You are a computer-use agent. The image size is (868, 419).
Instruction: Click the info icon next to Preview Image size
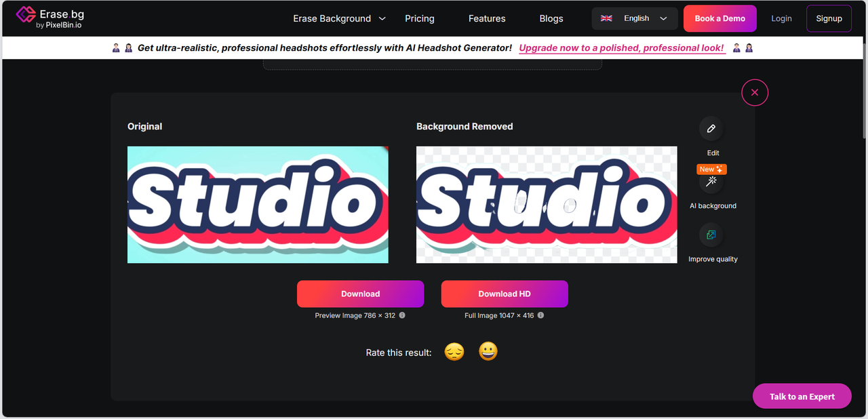402,315
